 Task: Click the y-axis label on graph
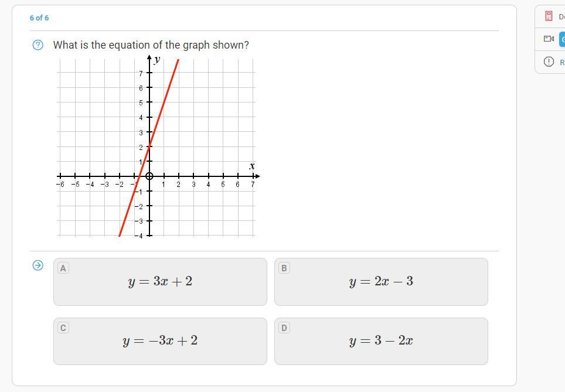[x=156, y=59]
